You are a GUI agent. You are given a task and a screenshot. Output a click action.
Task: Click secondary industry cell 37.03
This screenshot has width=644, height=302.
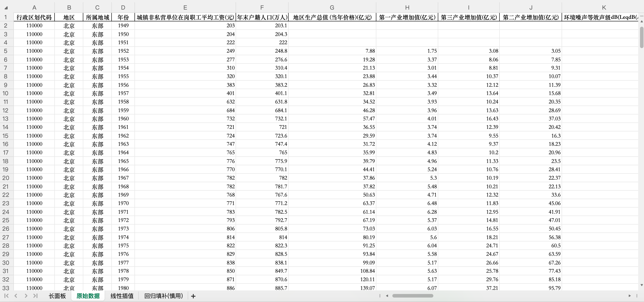(x=530, y=118)
